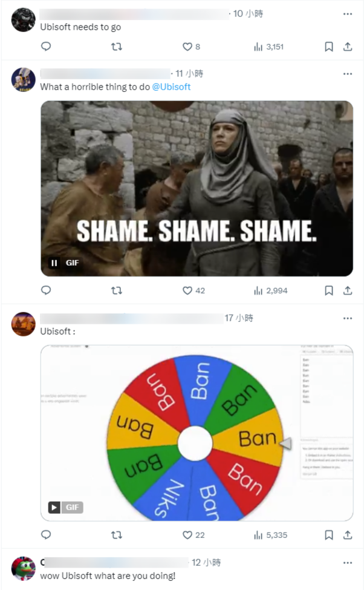Open more options on the 17 小時 tweet
Screen dimensions: 364x590
click(x=348, y=318)
